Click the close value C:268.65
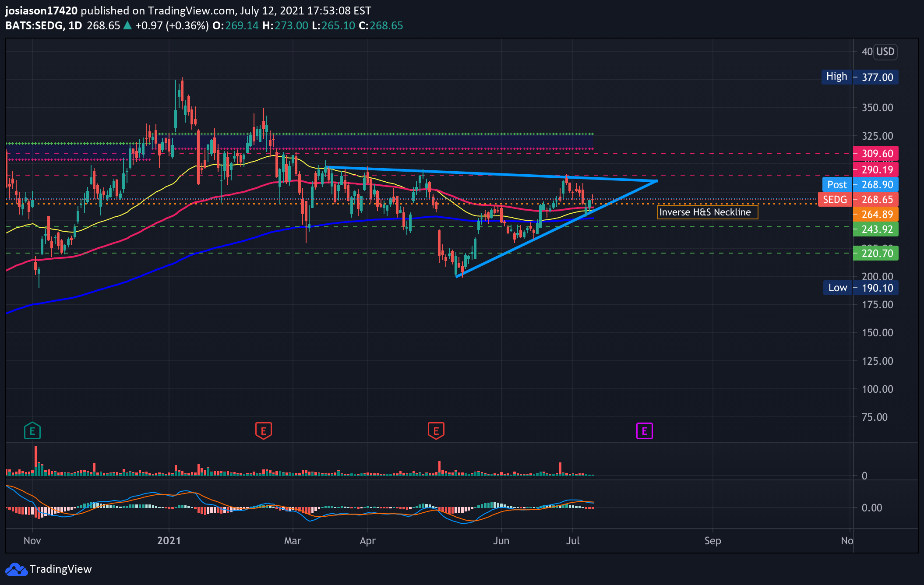This screenshot has width=924, height=585. click(381, 25)
